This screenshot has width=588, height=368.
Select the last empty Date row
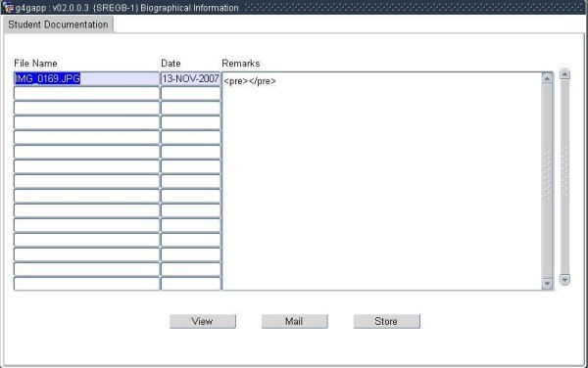coord(190,284)
